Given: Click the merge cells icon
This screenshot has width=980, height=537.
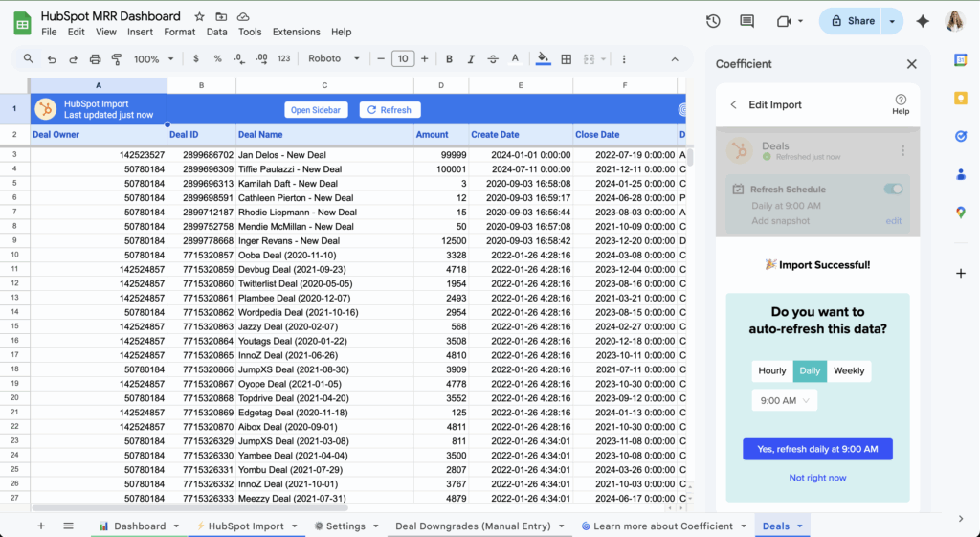Looking at the screenshot, I should coord(589,58).
